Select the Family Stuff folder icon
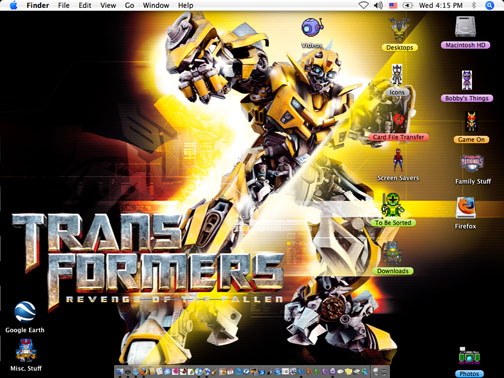 [x=472, y=163]
